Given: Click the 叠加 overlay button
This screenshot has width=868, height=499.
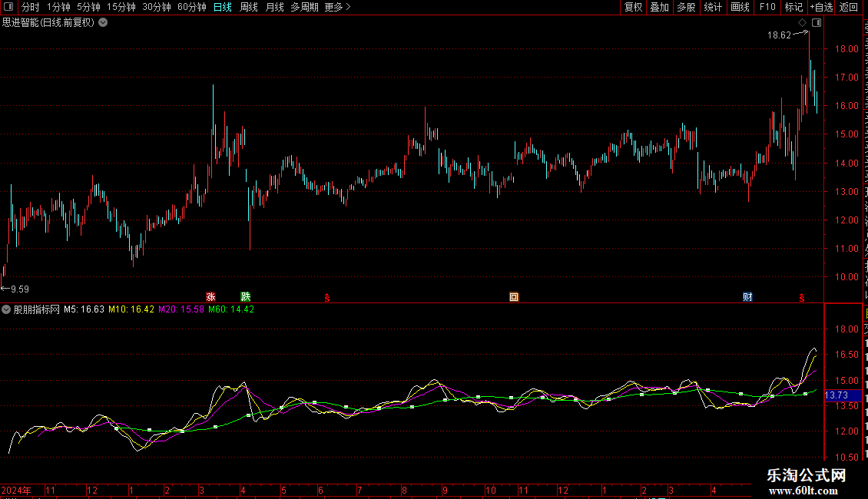Looking at the screenshot, I should (659, 7).
